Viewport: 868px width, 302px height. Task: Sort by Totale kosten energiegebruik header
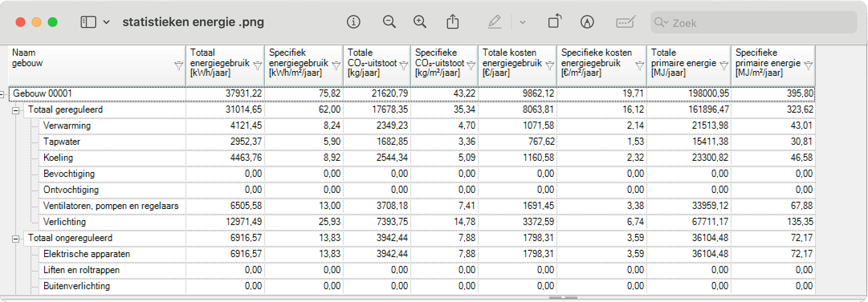(518, 65)
